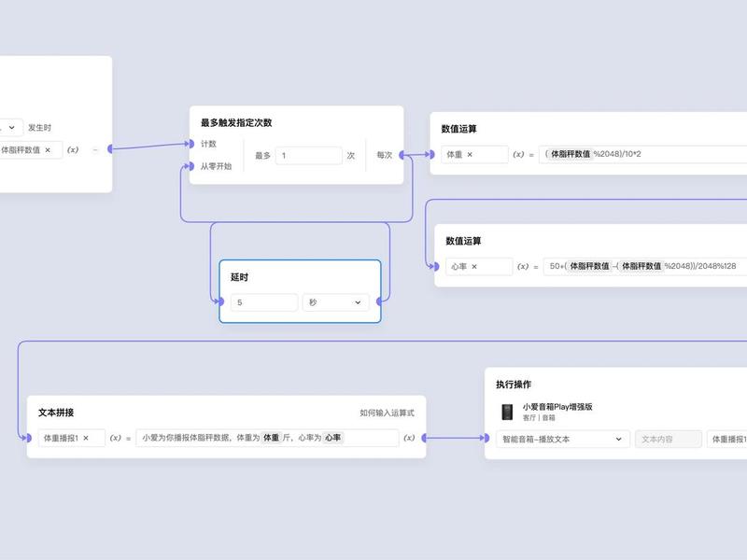Screen dimensions: 747x560
Task: Click the input port of the 延时 card
Action: pos(220,301)
